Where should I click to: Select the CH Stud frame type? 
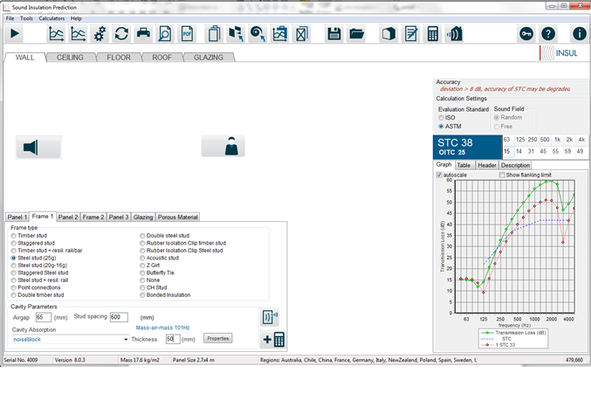click(x=142, y=288)
